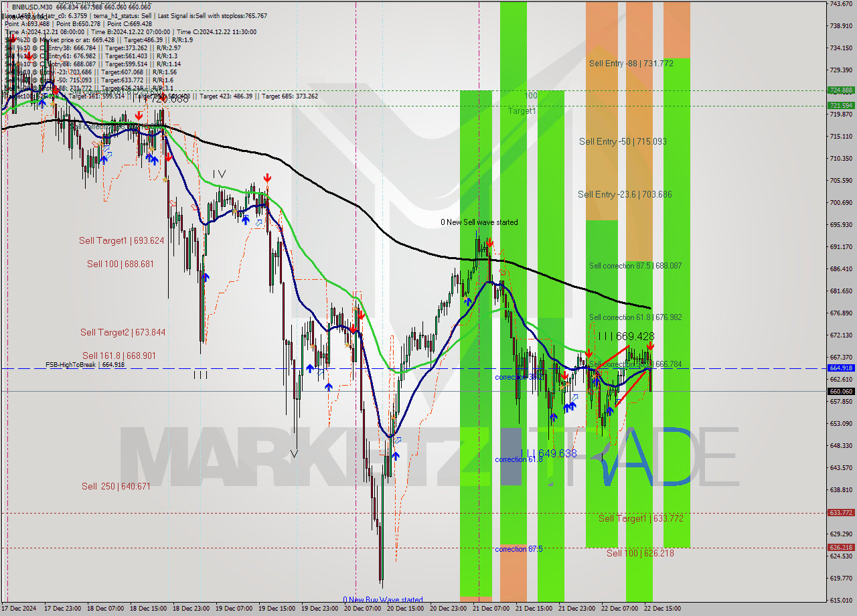The width and height of the screenshot is (857, 616).
Task: Click the '22 Dec 15:00' time axis label
Action: tap(663, 609)
